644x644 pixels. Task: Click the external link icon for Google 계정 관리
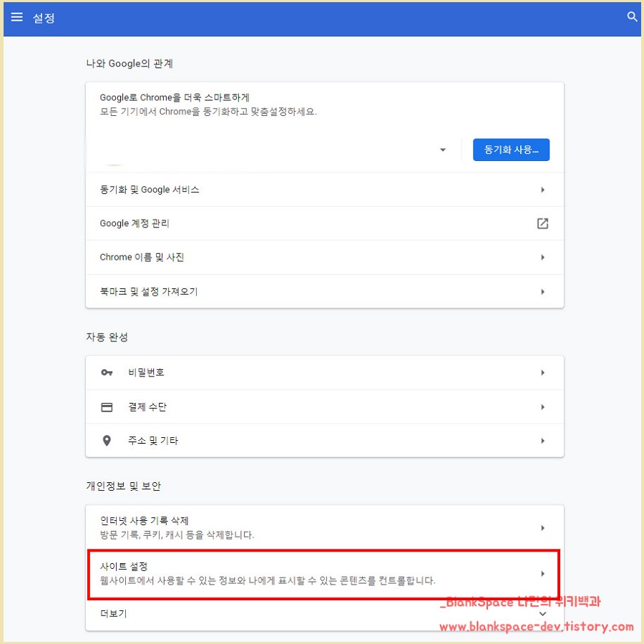coord(542,223)
